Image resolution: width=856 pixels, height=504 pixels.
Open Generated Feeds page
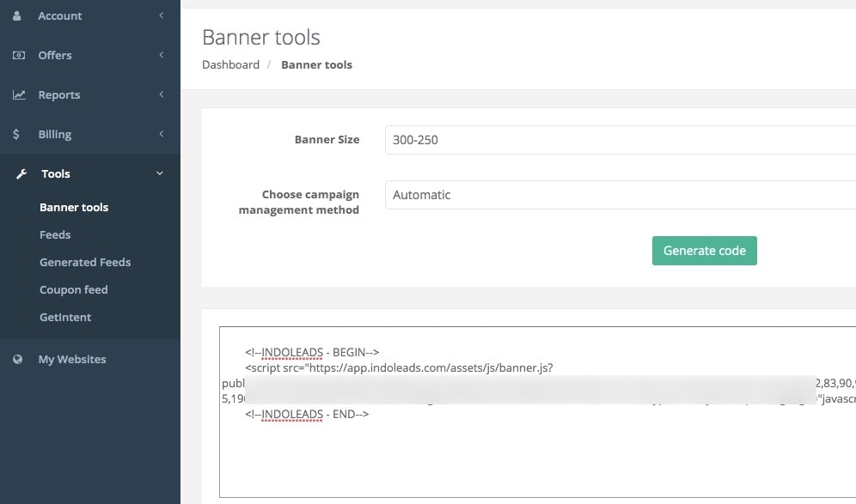[x=85, y=262]
